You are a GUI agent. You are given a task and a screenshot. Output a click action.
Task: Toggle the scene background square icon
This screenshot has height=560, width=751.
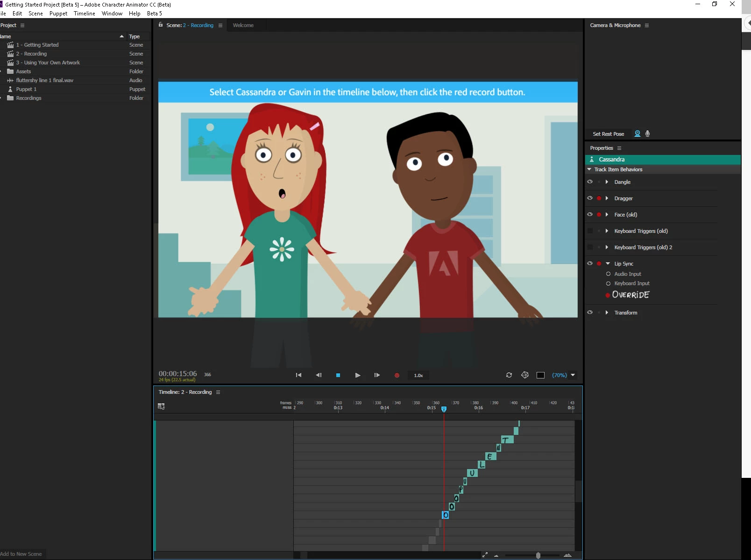[540, 375]
